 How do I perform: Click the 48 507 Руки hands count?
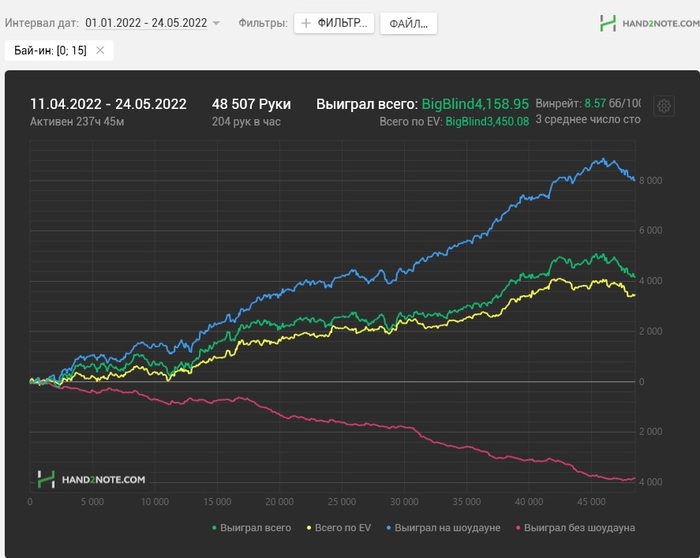pos(251,104)
